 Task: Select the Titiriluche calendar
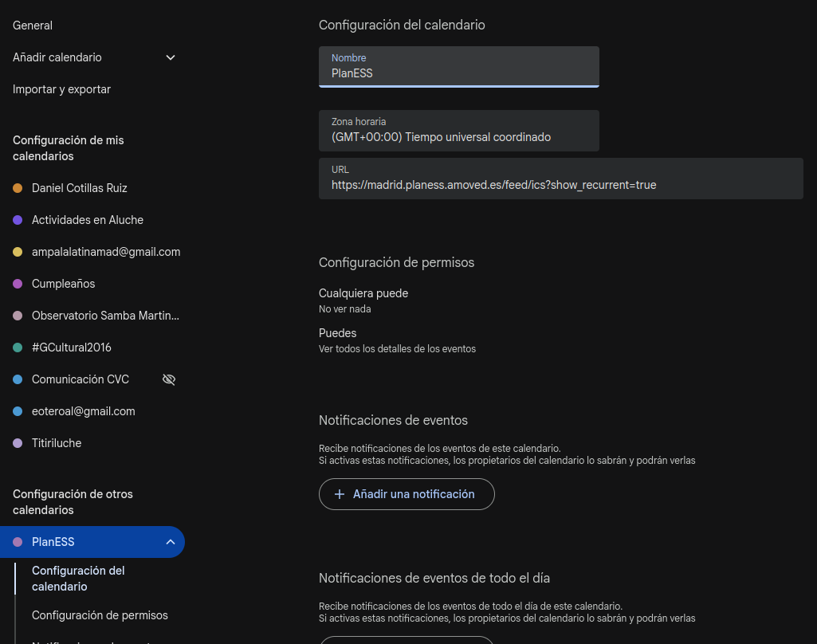tap(57, 443)
